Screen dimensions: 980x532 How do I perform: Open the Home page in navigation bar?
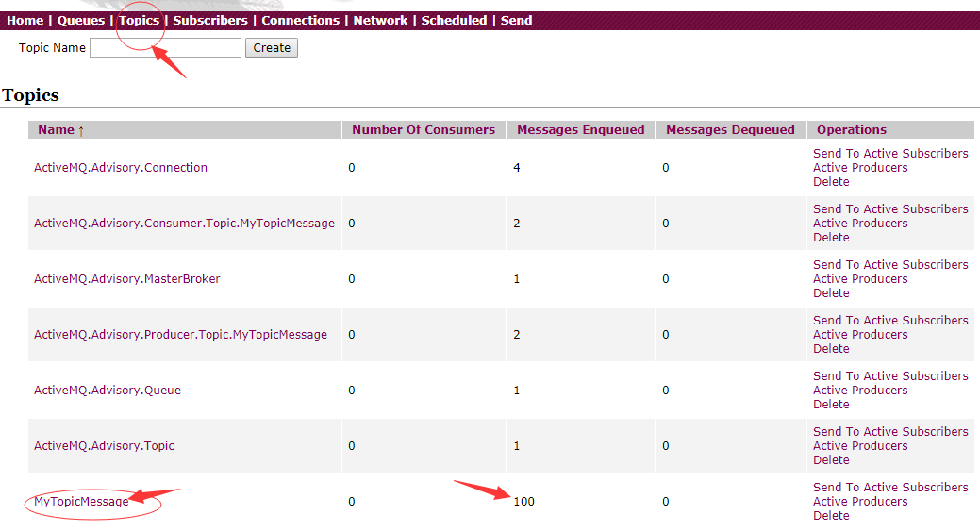(x=25, y=20)
